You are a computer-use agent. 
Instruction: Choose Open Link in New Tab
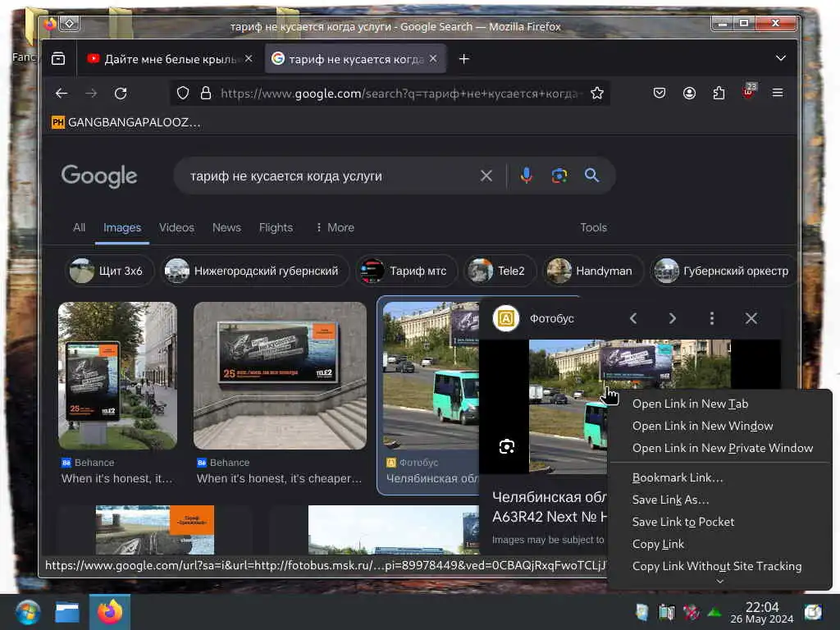[719, 404]
